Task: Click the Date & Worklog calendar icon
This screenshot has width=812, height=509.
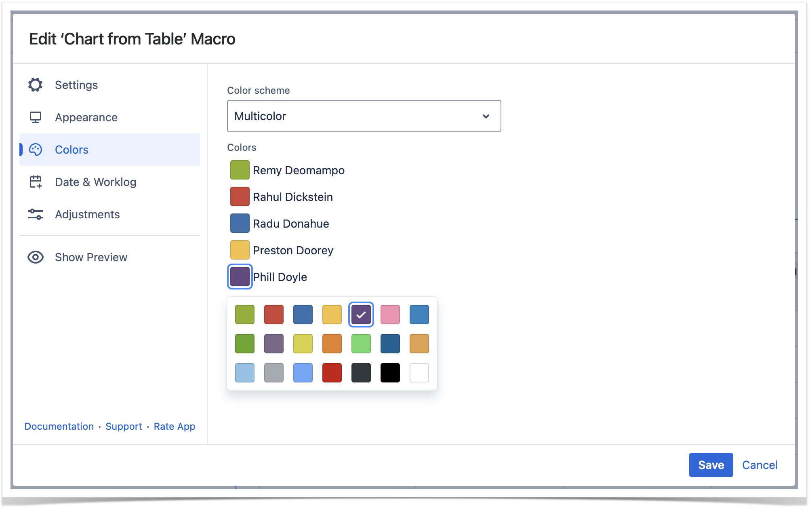Action: [x=36, y=182]
